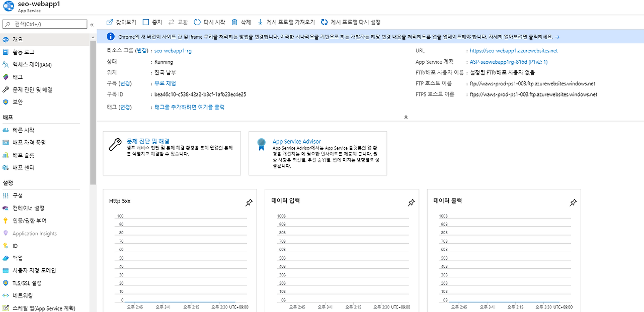Open 찾아보기 browse in toolbar
Screen dimensions: 644x312
click(121, 22)
